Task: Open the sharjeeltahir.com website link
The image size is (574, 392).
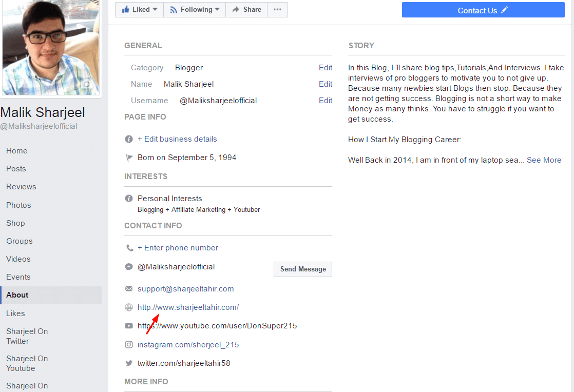Action: tap(188, 307)
